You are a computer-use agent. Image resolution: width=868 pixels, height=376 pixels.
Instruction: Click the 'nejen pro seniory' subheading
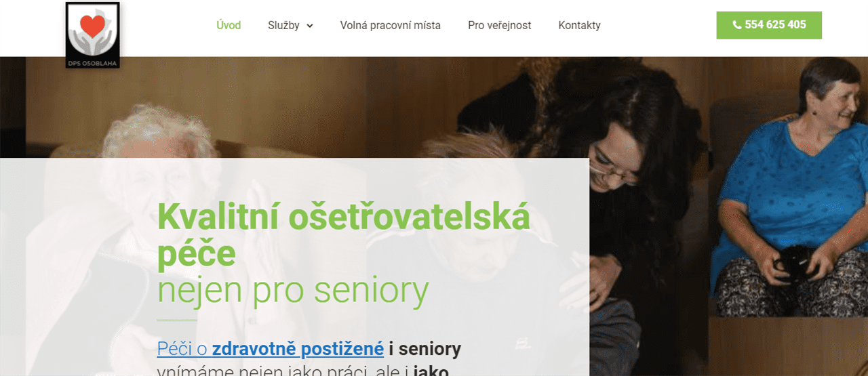tap(293, 291)
